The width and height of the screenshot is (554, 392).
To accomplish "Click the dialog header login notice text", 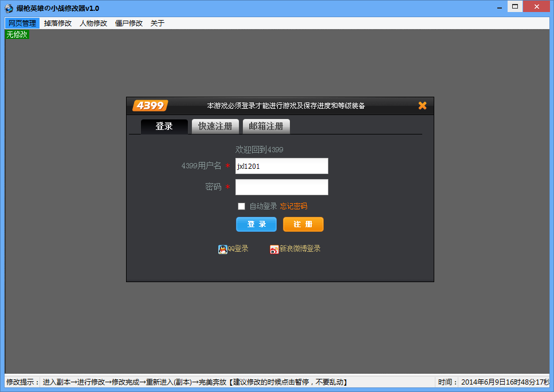I will coord(286,105).
